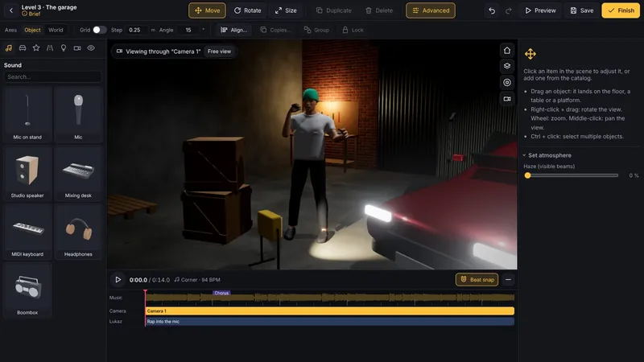Open the road catalog category
Image resolution: width=644 pixels, height=362 pixels.
coord(50,48)
